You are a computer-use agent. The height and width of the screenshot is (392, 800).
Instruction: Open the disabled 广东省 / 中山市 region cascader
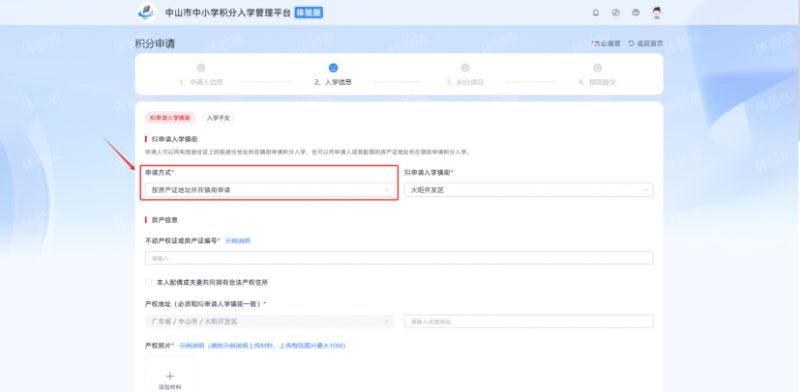tap(269, 322)
